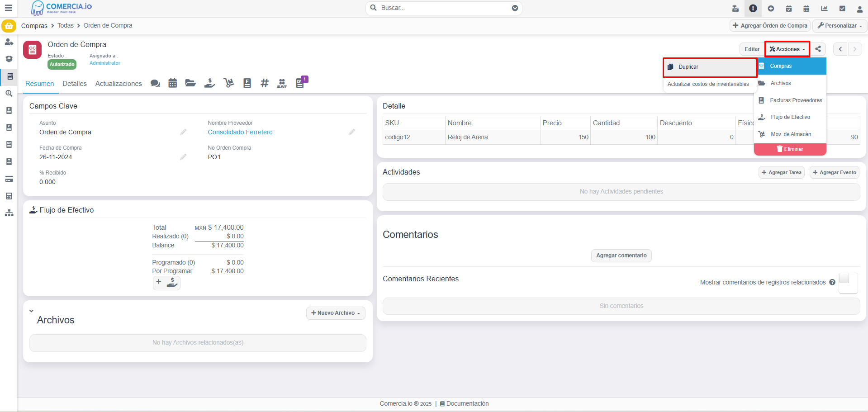868x412 pixels.
Task: Collapse the Archivos section chevron
Action: click(x=31, y=311)
